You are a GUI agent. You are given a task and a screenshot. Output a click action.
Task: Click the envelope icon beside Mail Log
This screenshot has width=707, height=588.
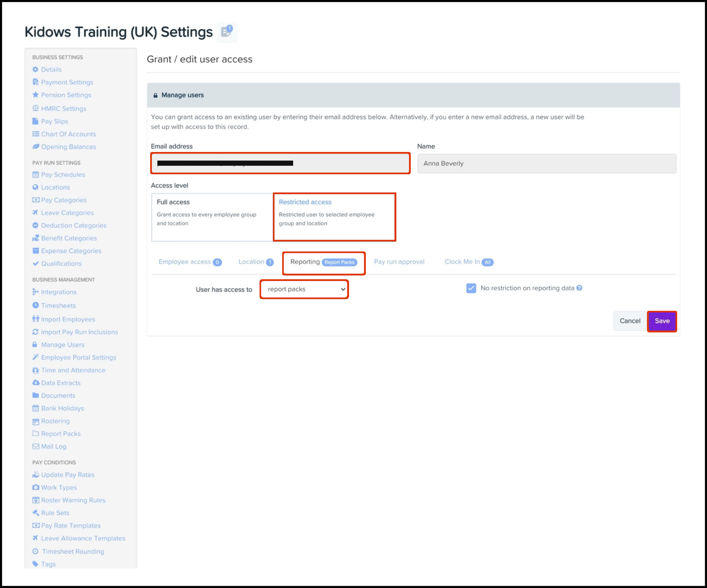(35, 446)
